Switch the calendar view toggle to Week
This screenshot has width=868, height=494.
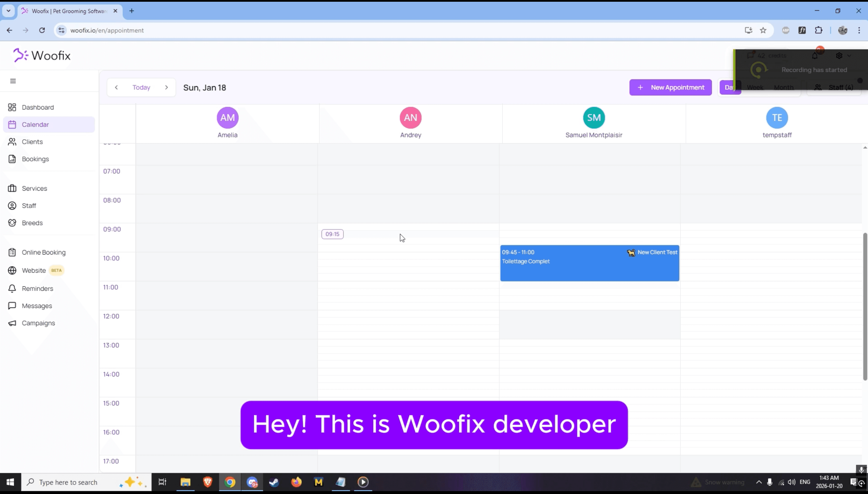755,87
